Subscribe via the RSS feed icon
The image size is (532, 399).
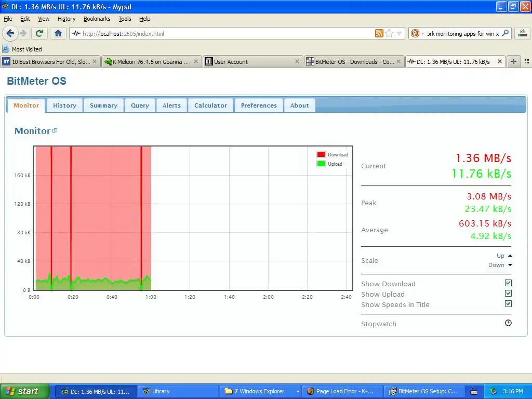[x=379, y=33]
